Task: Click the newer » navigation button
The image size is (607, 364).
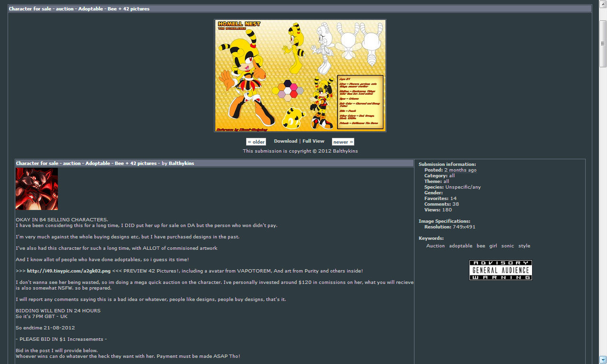Action: click(x=342, y=142)
